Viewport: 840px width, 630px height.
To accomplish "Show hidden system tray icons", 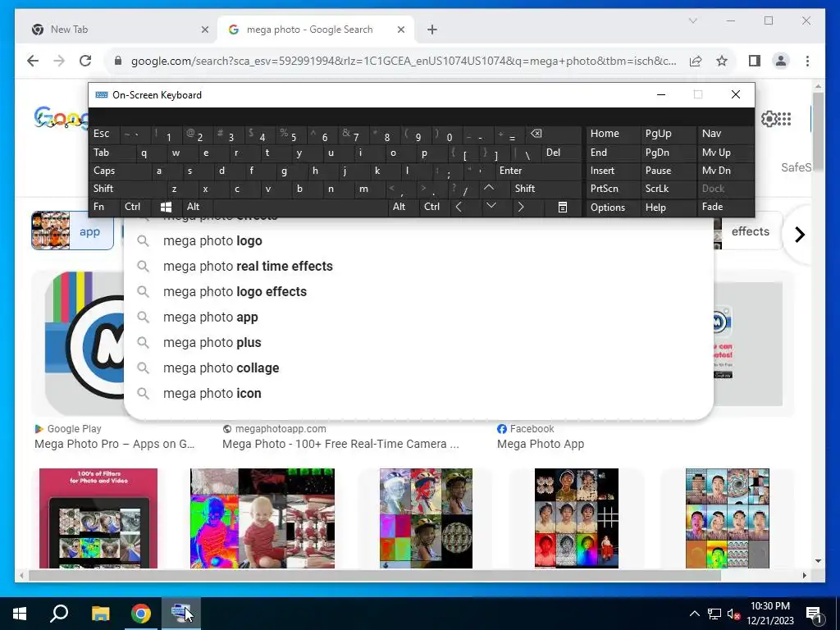I will point(694,614).
